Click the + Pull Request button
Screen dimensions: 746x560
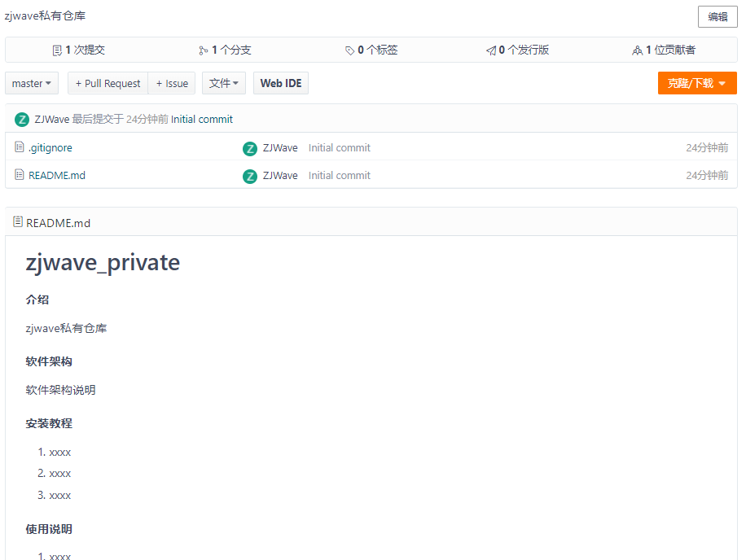point(108,83)
